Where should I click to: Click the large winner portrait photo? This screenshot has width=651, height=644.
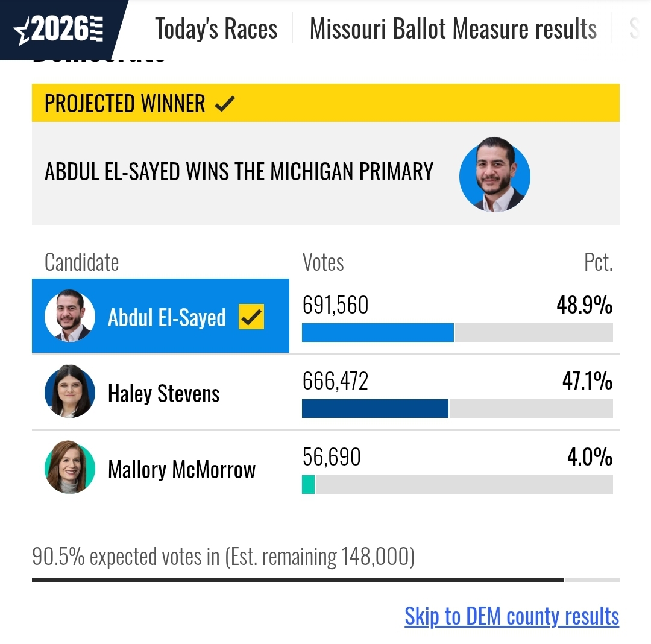coord(494,175)
